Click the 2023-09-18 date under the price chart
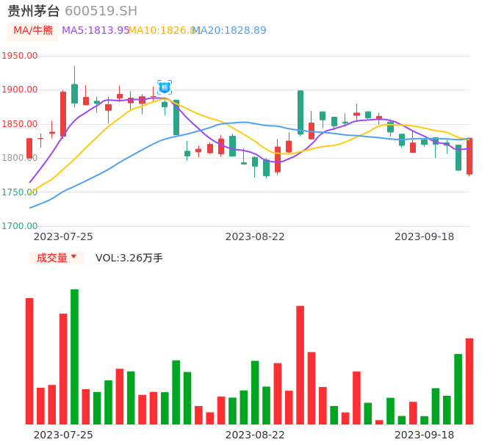The image size is (504, 445). click(x=424, y=236)
